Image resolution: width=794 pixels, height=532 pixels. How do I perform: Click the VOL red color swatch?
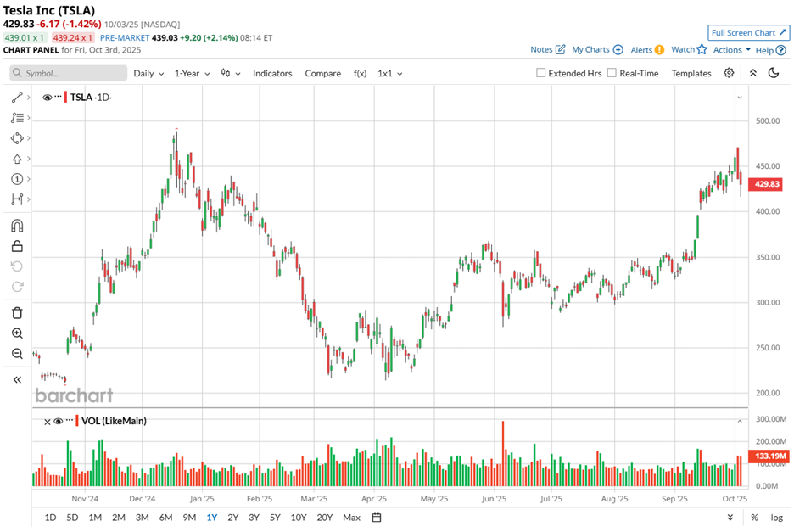pos(77,421)
